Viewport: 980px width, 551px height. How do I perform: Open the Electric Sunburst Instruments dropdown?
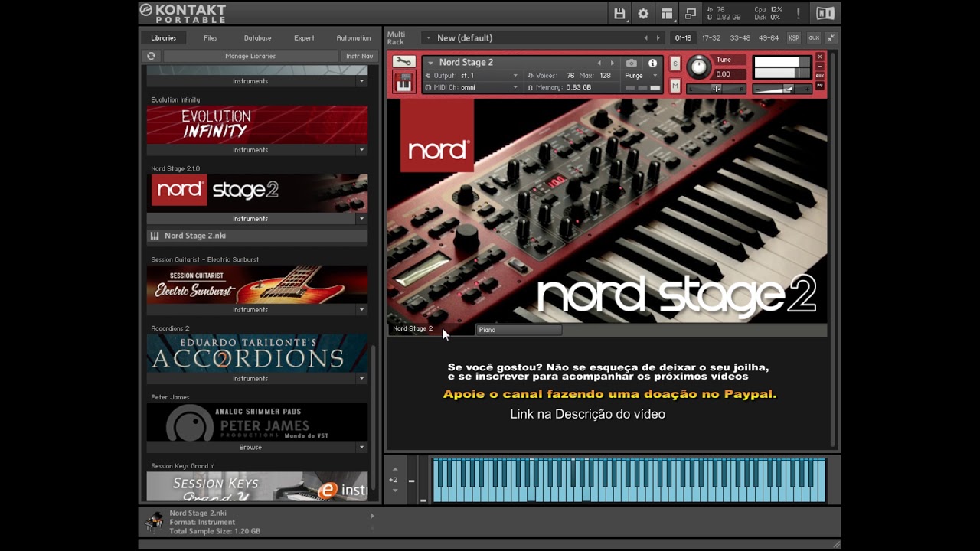click(362, 310)
